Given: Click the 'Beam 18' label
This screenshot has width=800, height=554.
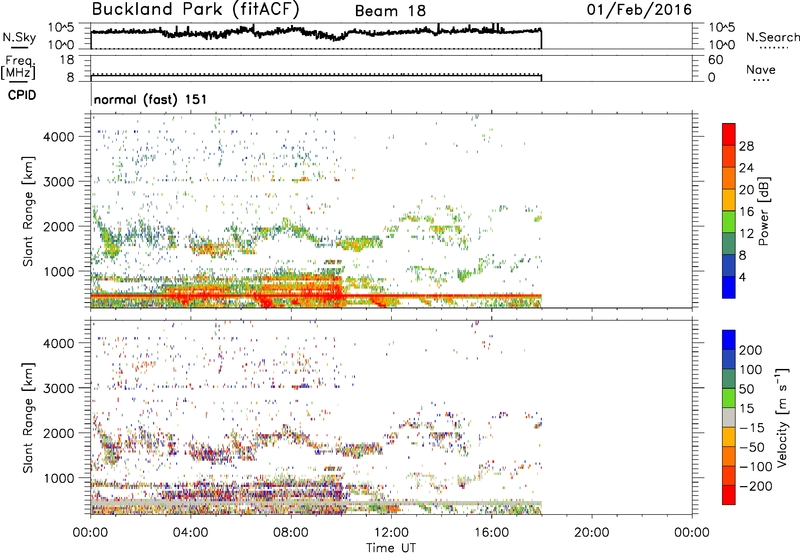Looking at the screenshot, I should coord(390,11).
